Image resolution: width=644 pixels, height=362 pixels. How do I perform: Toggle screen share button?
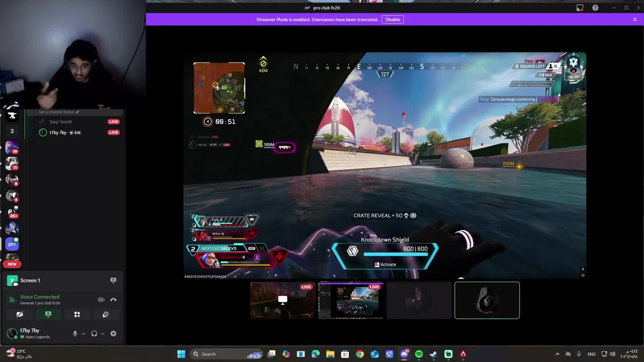[x=48, y=314]
